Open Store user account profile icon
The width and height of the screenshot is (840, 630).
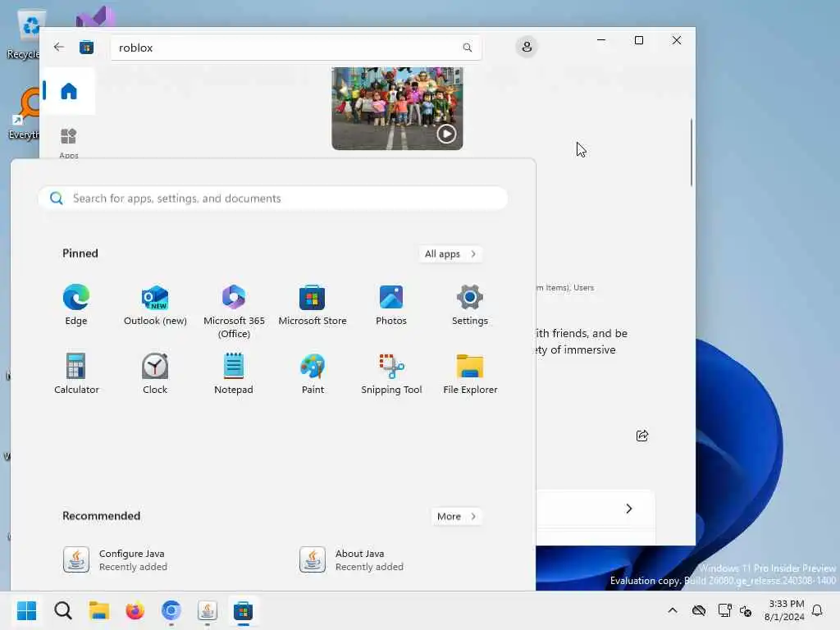click(x=527, y=47)
